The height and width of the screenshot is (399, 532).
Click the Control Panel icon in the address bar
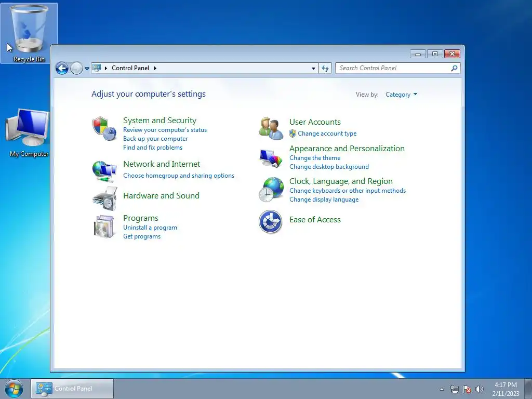tap(97, 68)
